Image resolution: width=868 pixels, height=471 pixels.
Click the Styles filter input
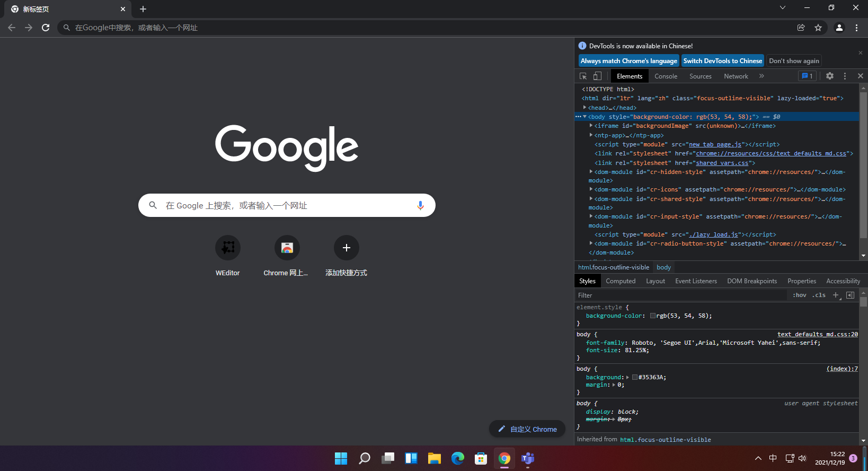click(x=681, y=295)
